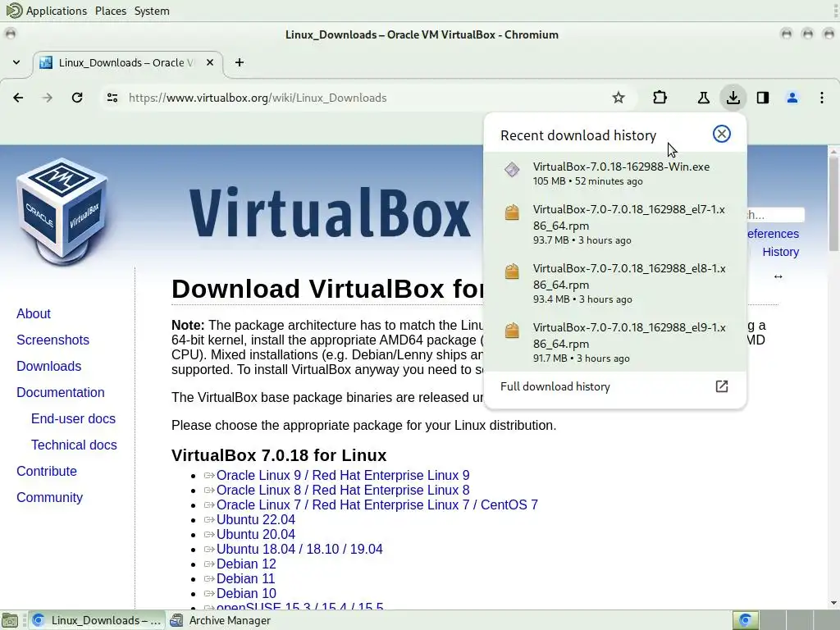Download the Debian 10 package
The image size is (840, 630).
coord(246,594)
